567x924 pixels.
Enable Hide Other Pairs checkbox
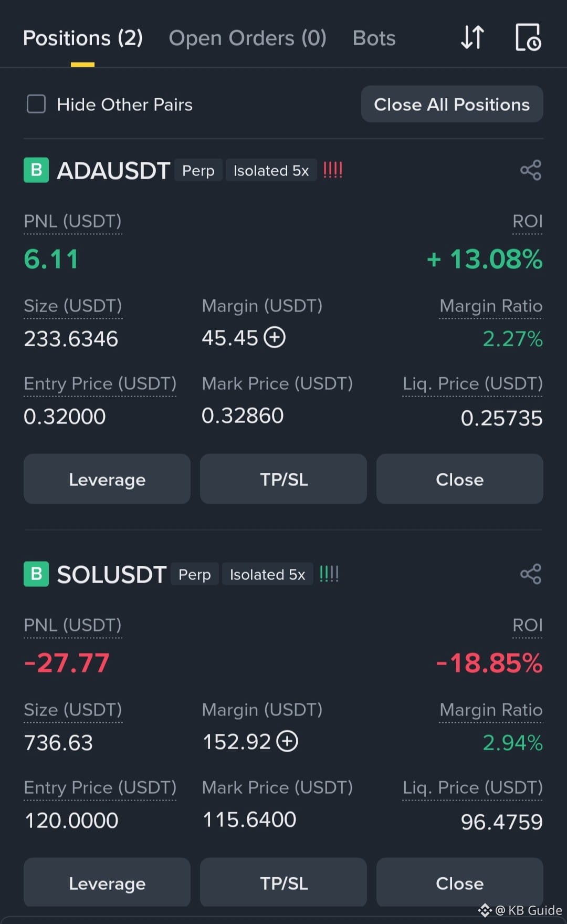36,104
